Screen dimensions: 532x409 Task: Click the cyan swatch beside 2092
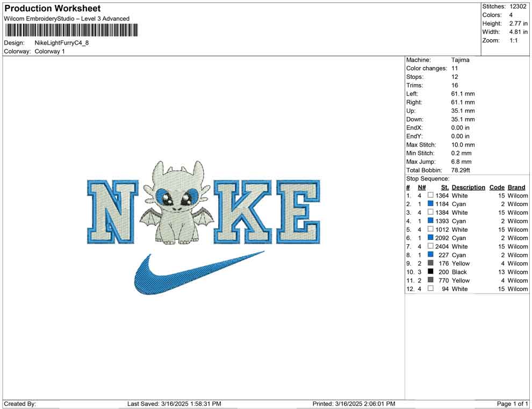click(430, 238)
